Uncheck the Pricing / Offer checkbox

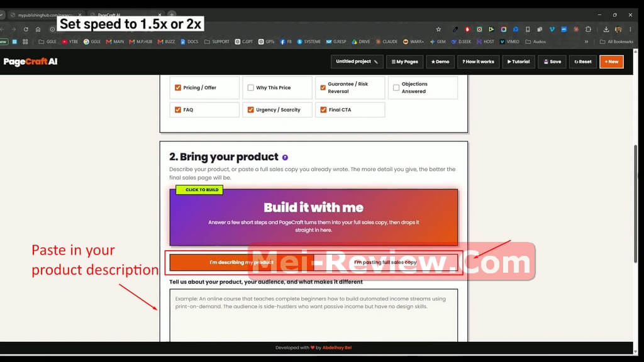coord(178,87)
